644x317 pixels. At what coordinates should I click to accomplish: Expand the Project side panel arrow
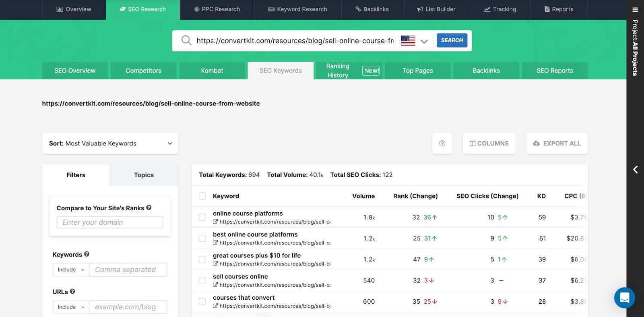635,170
